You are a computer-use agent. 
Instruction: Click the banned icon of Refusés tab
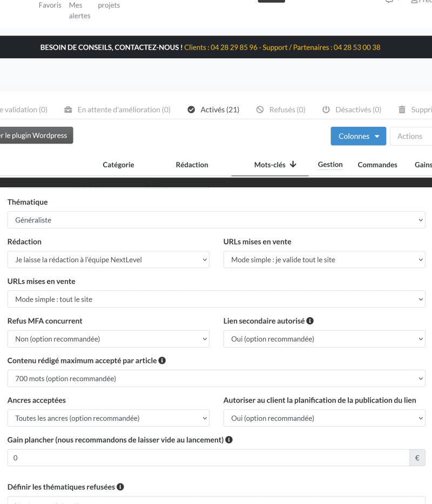(260, 110)
